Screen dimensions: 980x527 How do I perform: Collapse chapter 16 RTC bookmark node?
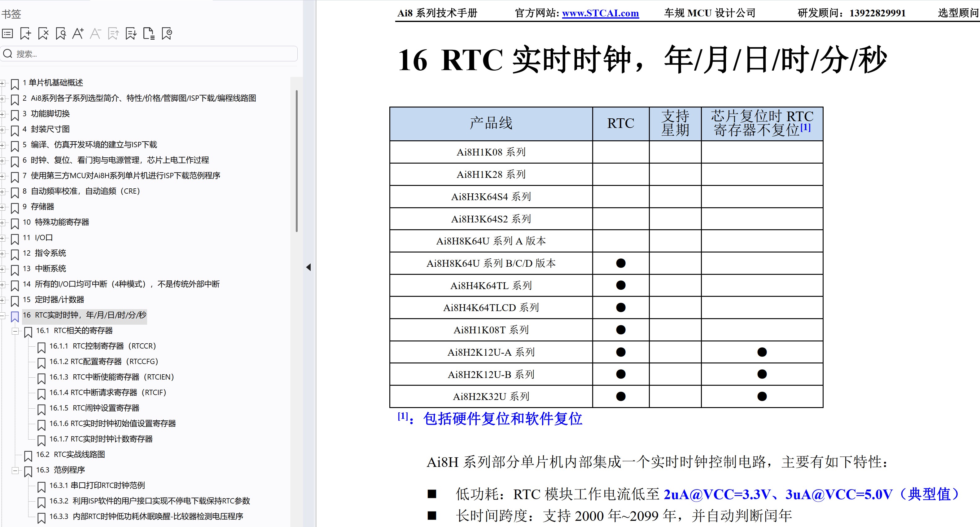click(2, 315)
